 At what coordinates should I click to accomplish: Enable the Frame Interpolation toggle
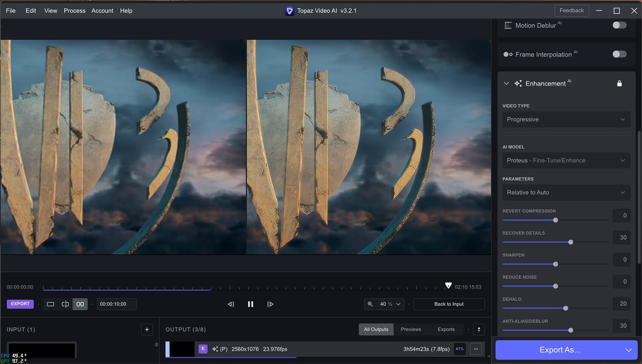point(619,54)
